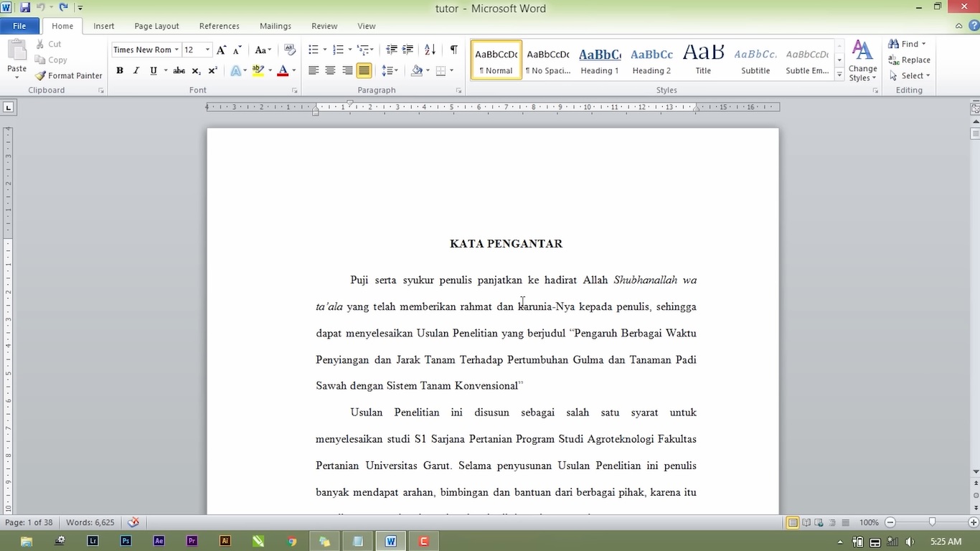Open the font name dropdown

(176, 50)
